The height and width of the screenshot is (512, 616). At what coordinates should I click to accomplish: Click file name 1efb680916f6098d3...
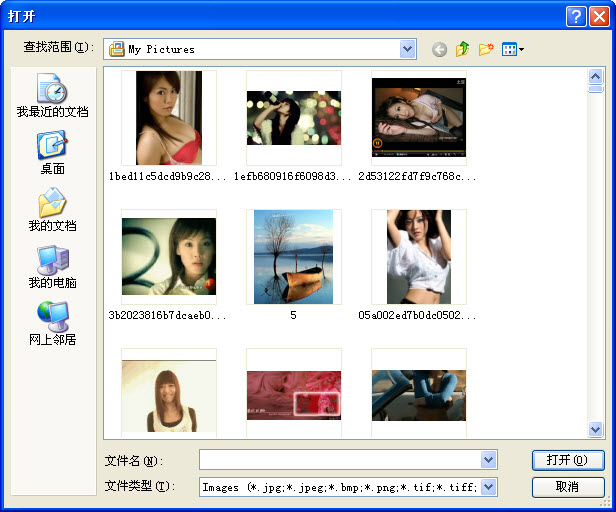point(293,176)
